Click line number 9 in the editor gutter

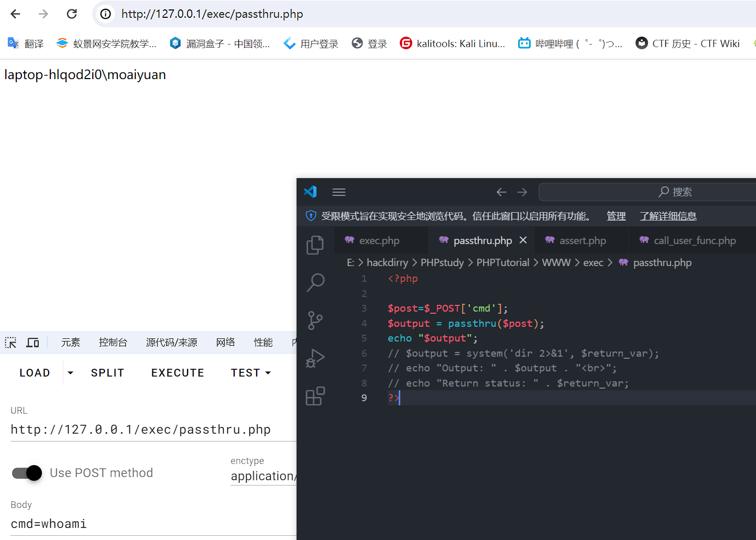click(x=364, y=398)
